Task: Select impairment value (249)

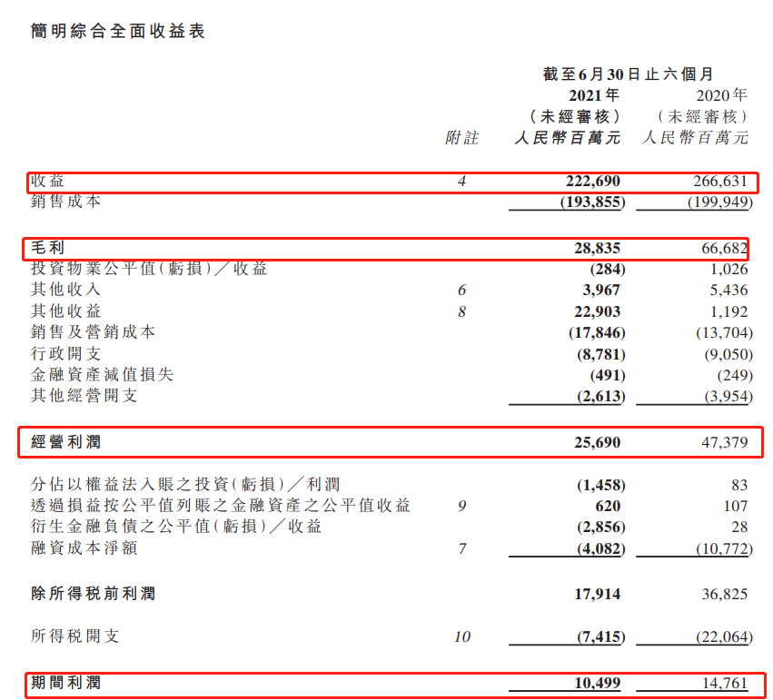Action: click(735, 375)
